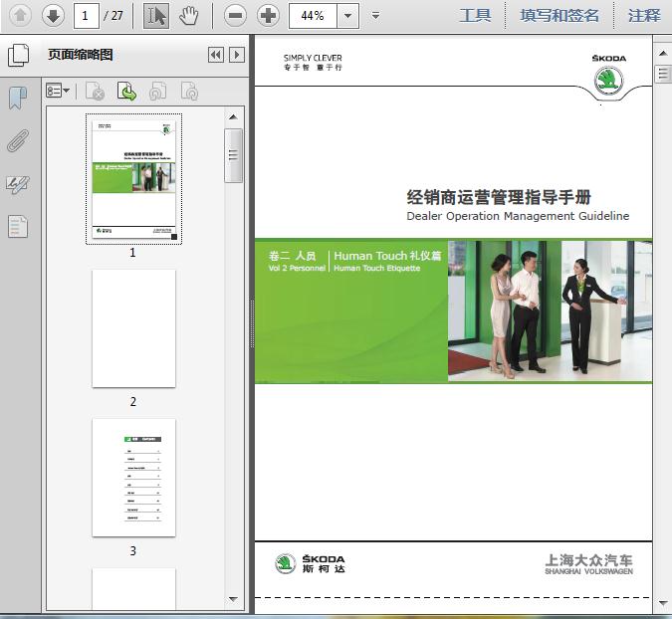Activate the hand pan tool

[188, 16]
